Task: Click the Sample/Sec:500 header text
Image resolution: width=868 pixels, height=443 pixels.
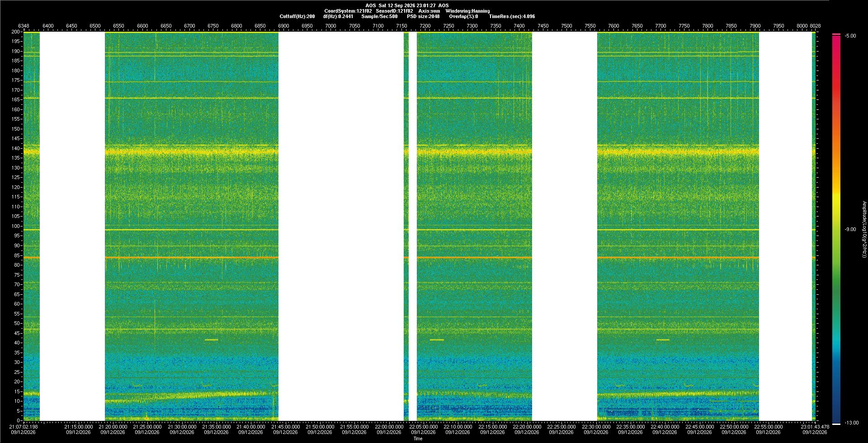Action: click(x=379, y=16)
